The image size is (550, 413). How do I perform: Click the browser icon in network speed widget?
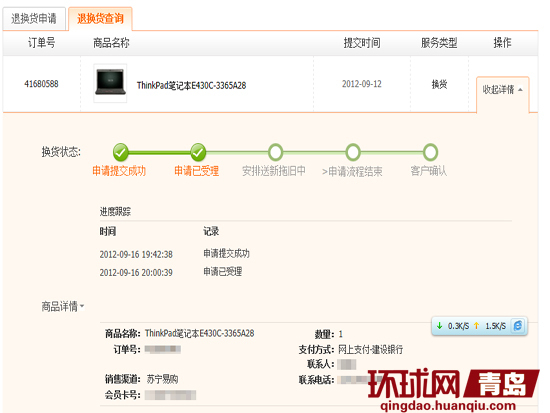[518, 326]
